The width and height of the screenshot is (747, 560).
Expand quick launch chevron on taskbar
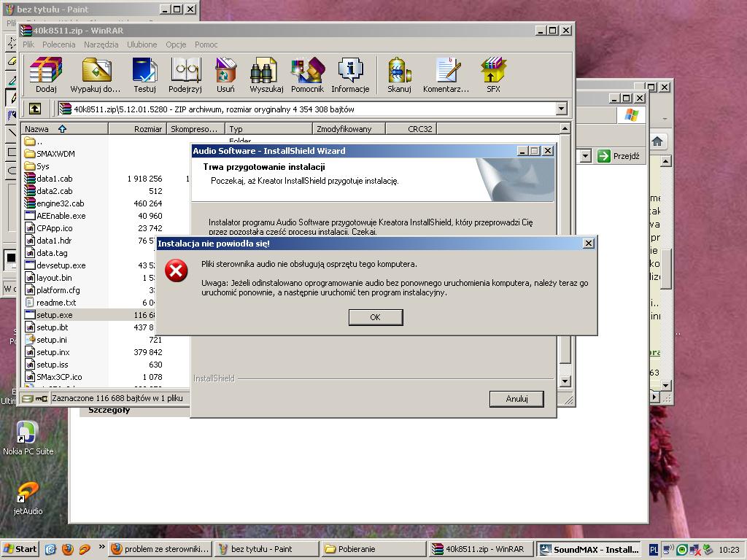click(101, 547)
